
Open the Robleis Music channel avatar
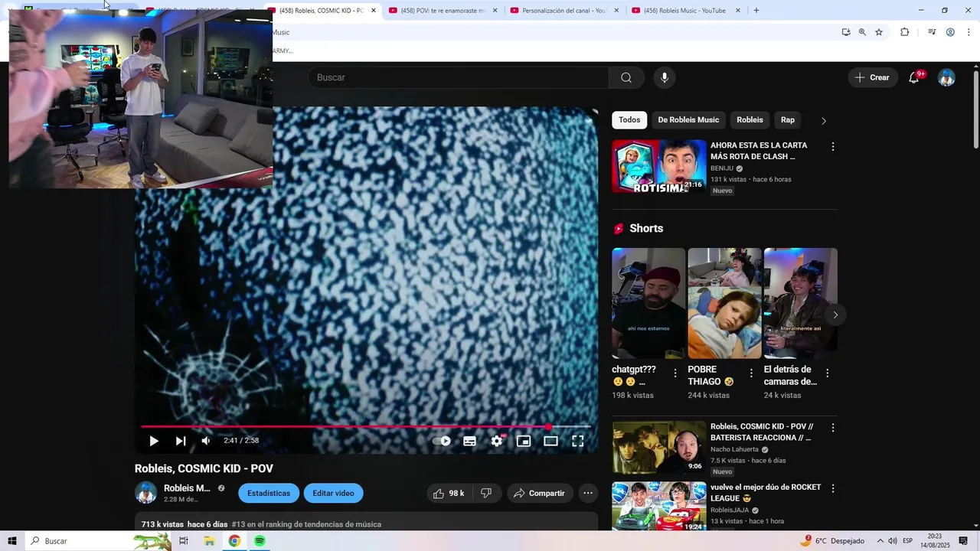pyautogui.click(x=146, y=493)
